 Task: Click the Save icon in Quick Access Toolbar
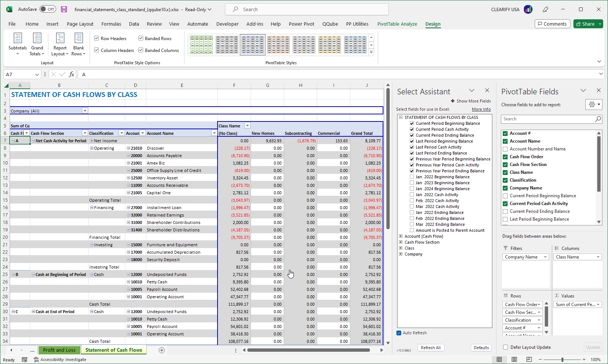pyautogui.click(x=64, y=9)
